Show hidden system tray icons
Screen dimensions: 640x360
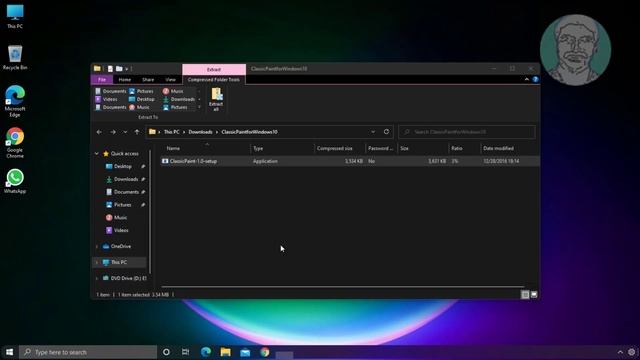[620, 352]
